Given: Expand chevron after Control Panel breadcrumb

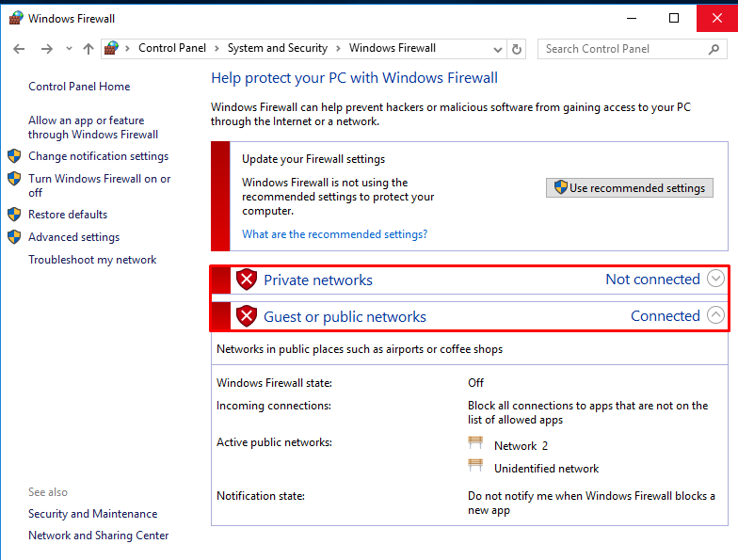Looking at the screenshot, I should [217, 49].
